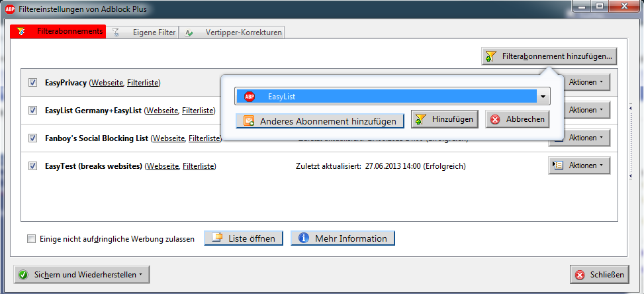Switch to the Filterabonnements tab
Image resolution: width=644 pixels, height=294 pixels.
(58, 31)
